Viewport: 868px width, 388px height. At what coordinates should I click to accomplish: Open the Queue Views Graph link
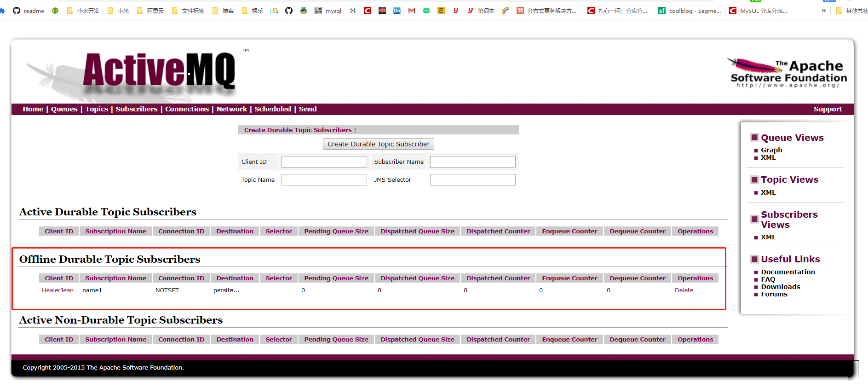[771, 150]
